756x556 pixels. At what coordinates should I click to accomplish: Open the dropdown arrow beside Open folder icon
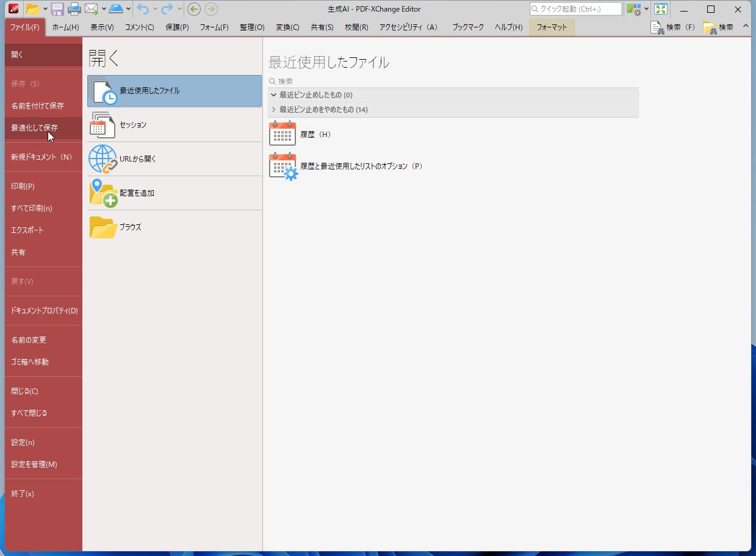point(45,9)
